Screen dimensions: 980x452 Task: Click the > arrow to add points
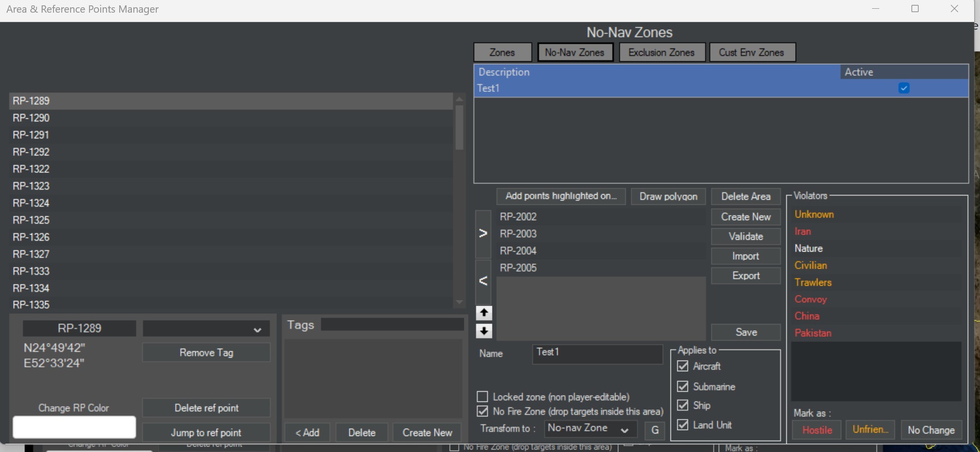coord(483,234)
